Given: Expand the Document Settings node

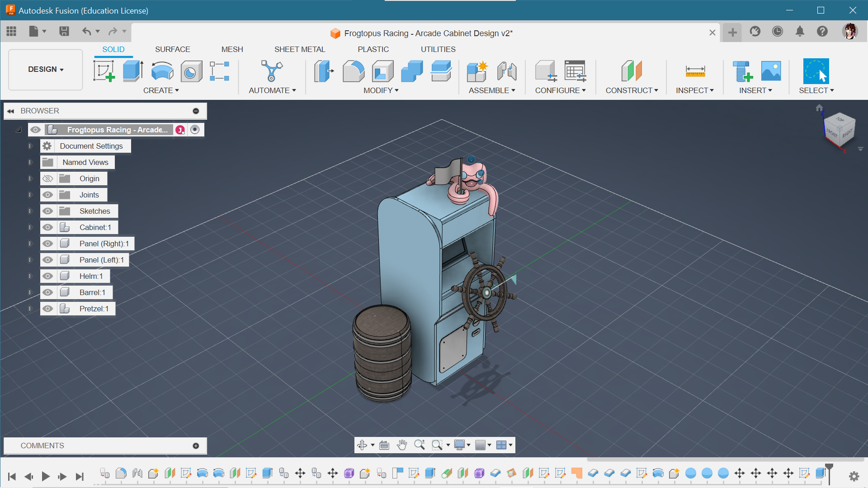Looking at the screenshot, I should [x=30, y=146].
